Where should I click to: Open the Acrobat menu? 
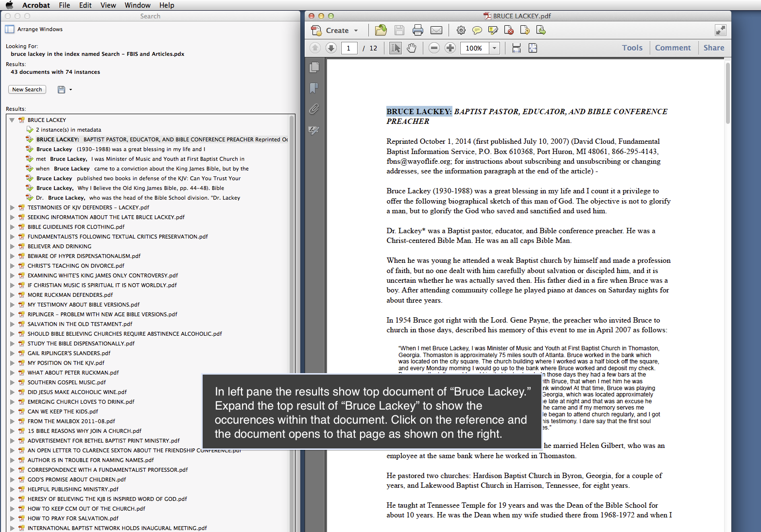point(36,5)
